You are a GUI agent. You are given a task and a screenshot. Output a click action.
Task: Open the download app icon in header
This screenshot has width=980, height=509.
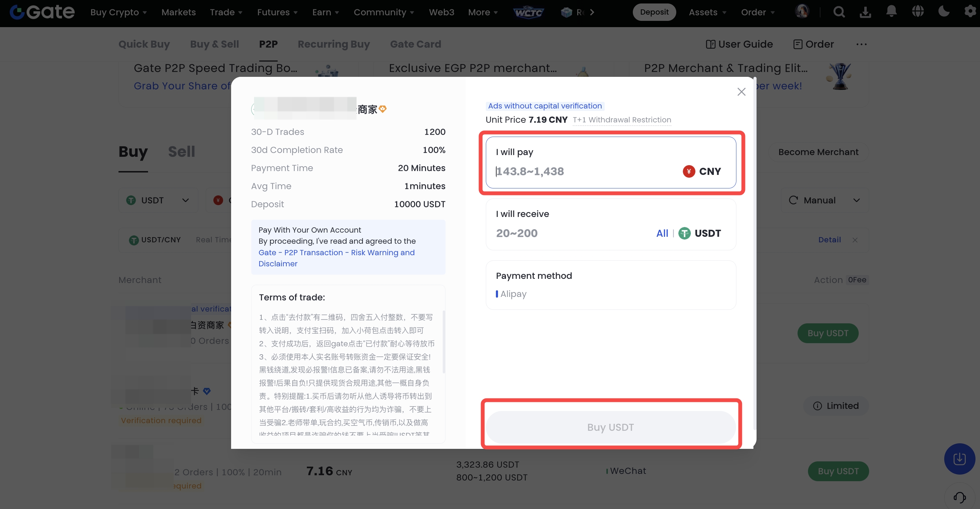[x=865, y=12]
